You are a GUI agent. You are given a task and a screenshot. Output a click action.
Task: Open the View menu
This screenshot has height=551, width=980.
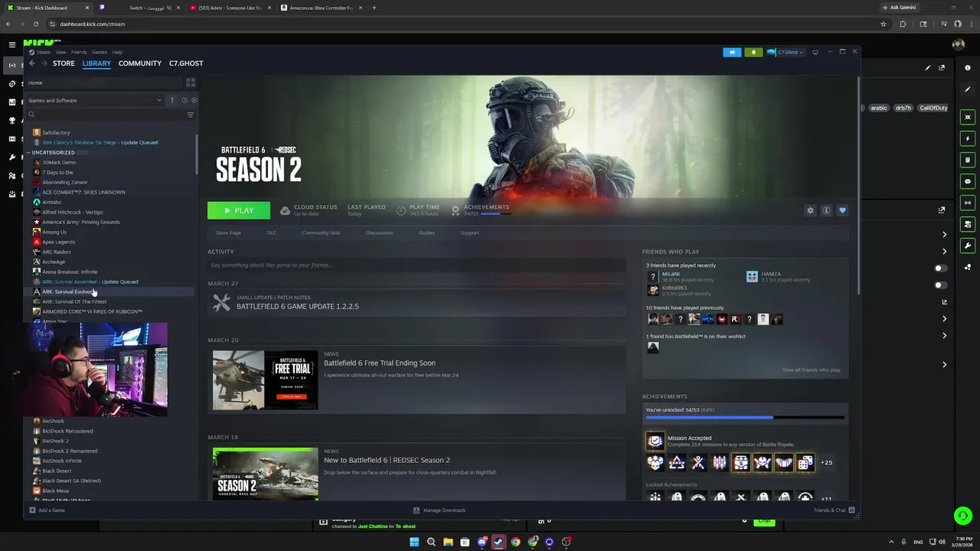pos(60,52)
